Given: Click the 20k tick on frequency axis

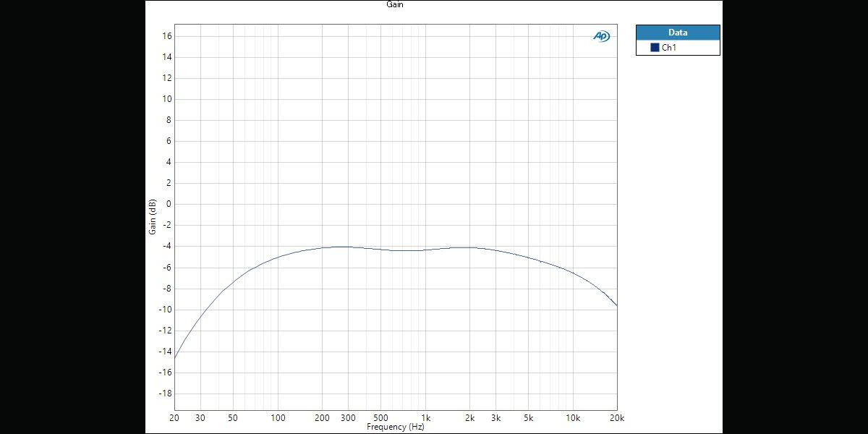Looking at the screenshot, I should point(616,418).
